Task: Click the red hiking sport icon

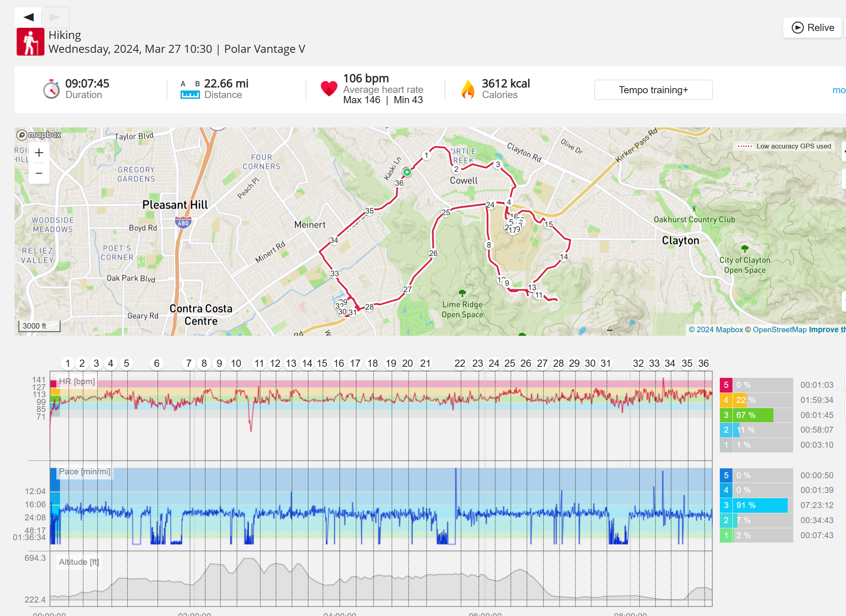Action: pos(30,42)
